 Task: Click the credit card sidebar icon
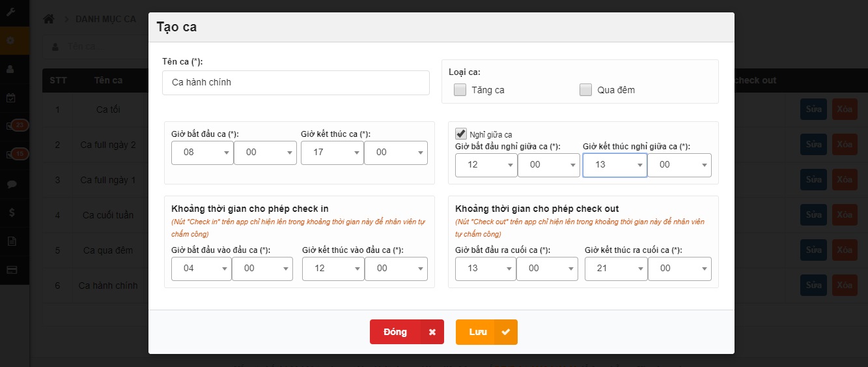click(x=10, y=270)
